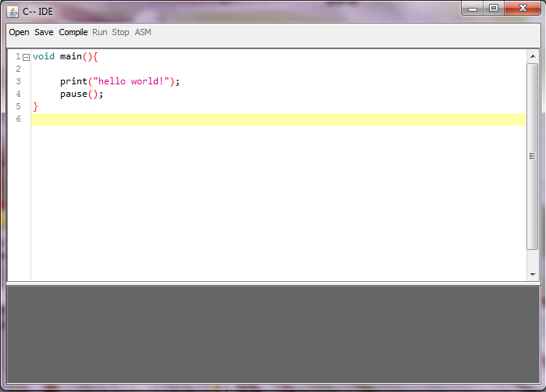546x392 pixels.
Task: Click the Java icon in title bar
Action: point(12,11)
